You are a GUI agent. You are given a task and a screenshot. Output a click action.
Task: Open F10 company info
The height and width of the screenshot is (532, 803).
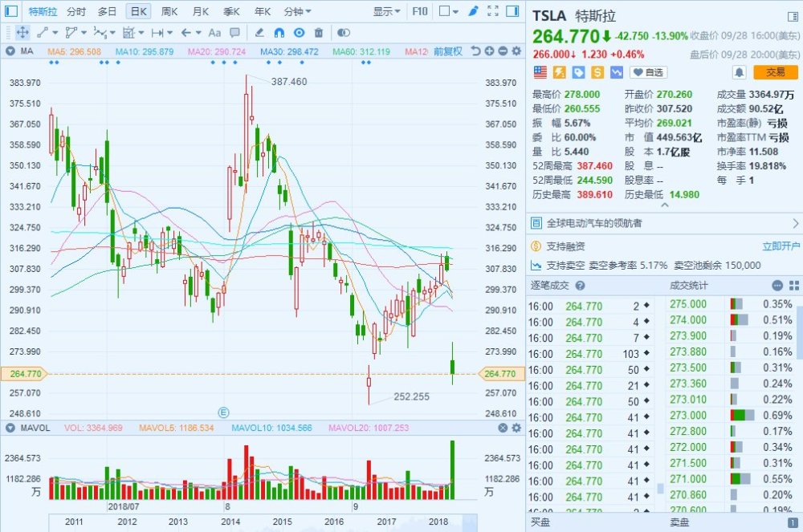[x=420, y=11]
